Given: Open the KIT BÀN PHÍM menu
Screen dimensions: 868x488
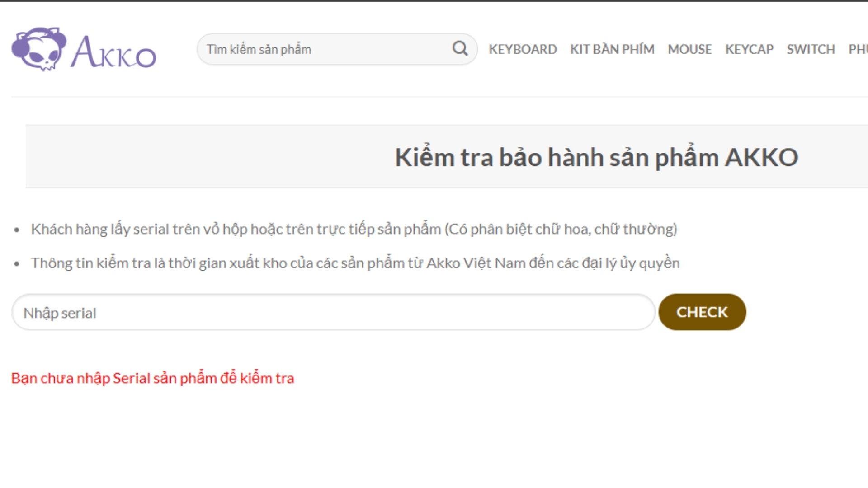Looking at the screenshot, I should [612, 49].
